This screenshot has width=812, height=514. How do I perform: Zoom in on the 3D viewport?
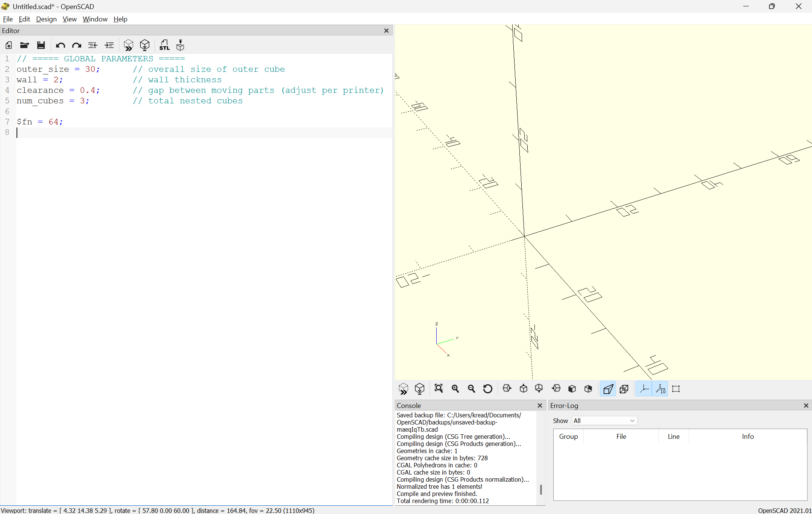point(455,388)
